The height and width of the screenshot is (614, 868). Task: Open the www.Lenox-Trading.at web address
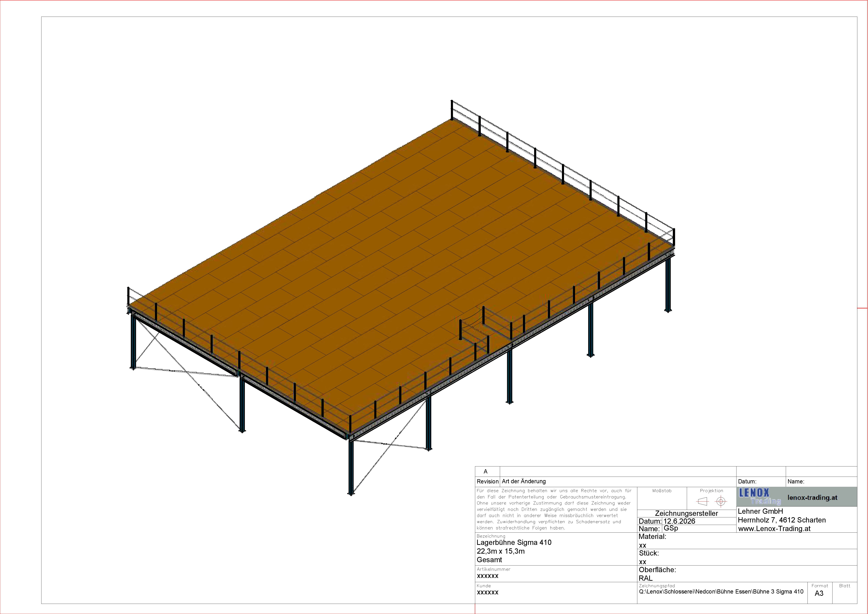pos(774,529)
